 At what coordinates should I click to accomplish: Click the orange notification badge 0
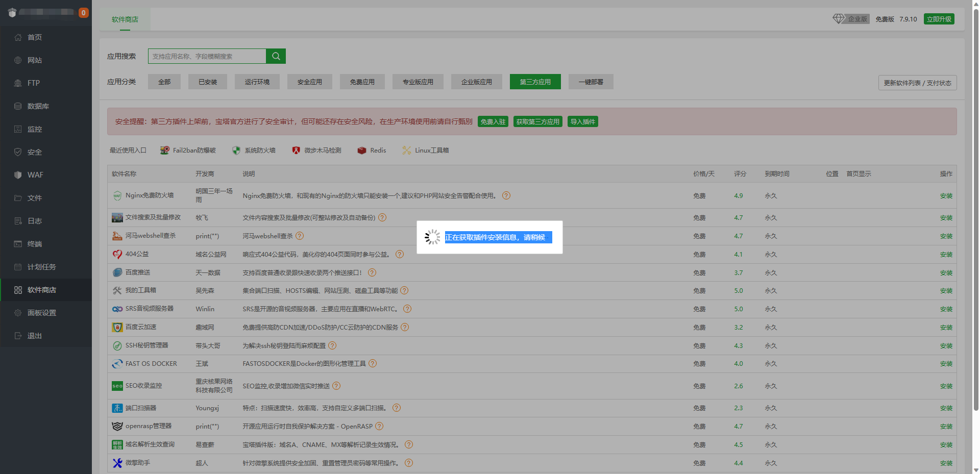pos(83,13)
